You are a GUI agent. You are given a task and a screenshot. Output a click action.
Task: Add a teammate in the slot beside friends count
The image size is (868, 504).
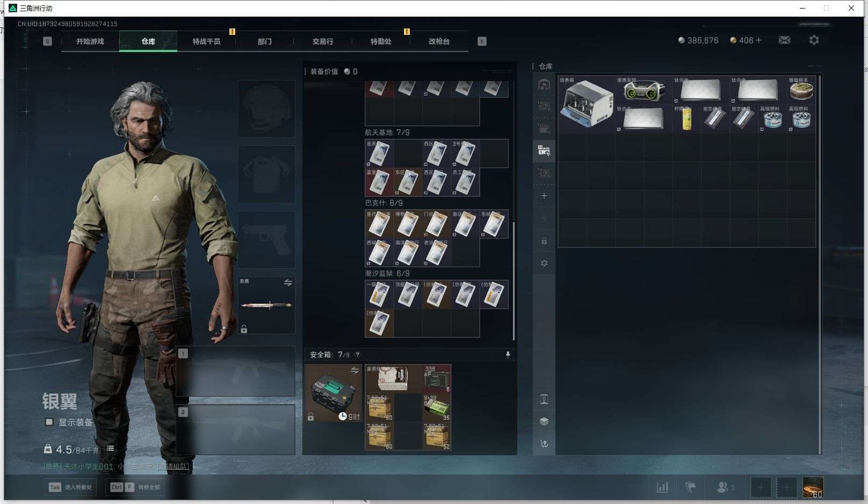[x=761, y=487]
